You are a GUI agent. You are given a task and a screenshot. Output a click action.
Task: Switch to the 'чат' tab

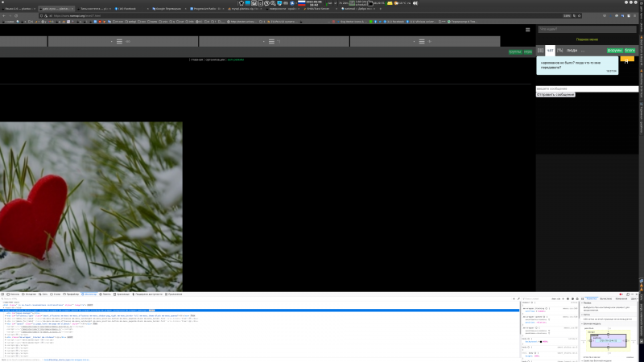[550, 51]
